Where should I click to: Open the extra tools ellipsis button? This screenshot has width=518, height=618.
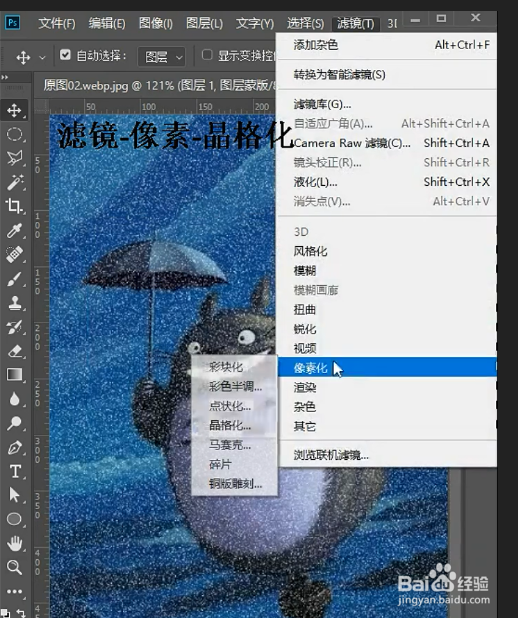(15, 591)
